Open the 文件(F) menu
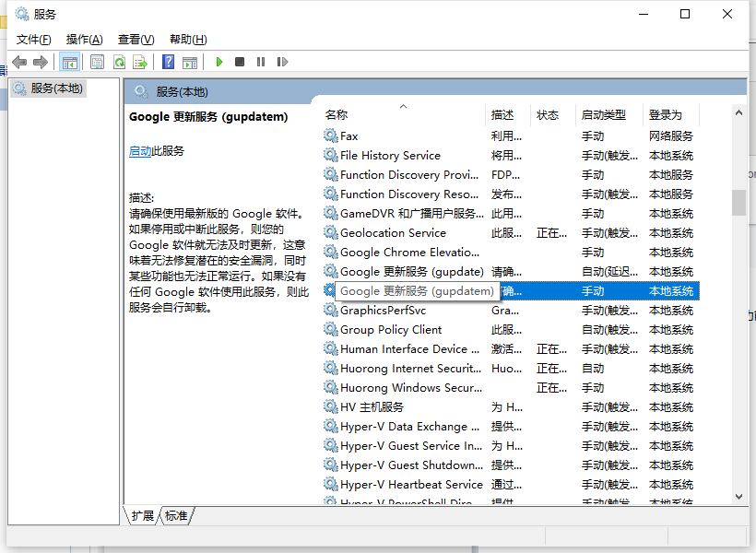This screenshot has height=553, width=756. click(x=34, y=40)
